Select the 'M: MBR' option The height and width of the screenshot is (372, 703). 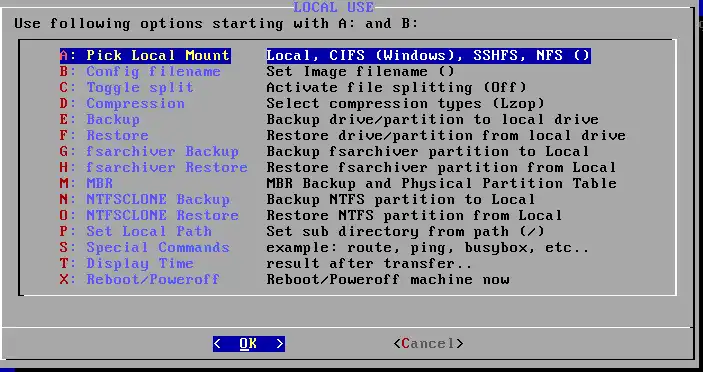(87, 183)
